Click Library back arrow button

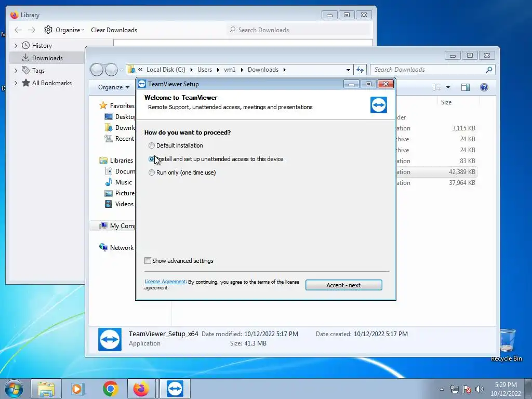pyautogui.click(x=18, y=30)
